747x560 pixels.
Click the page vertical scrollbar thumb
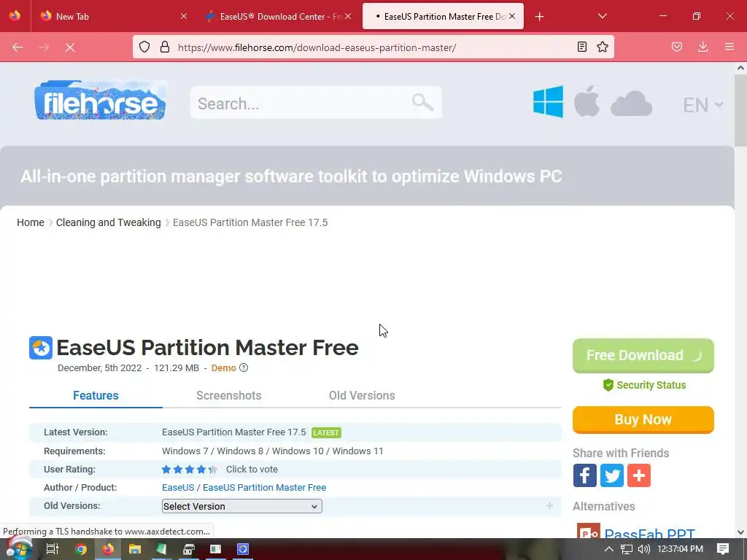point(740,111)
